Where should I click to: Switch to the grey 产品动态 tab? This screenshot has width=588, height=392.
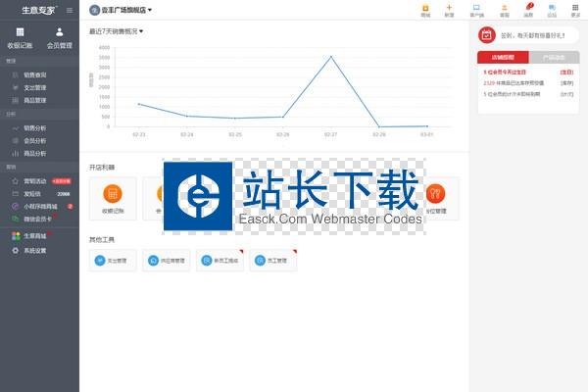[554, 58]
